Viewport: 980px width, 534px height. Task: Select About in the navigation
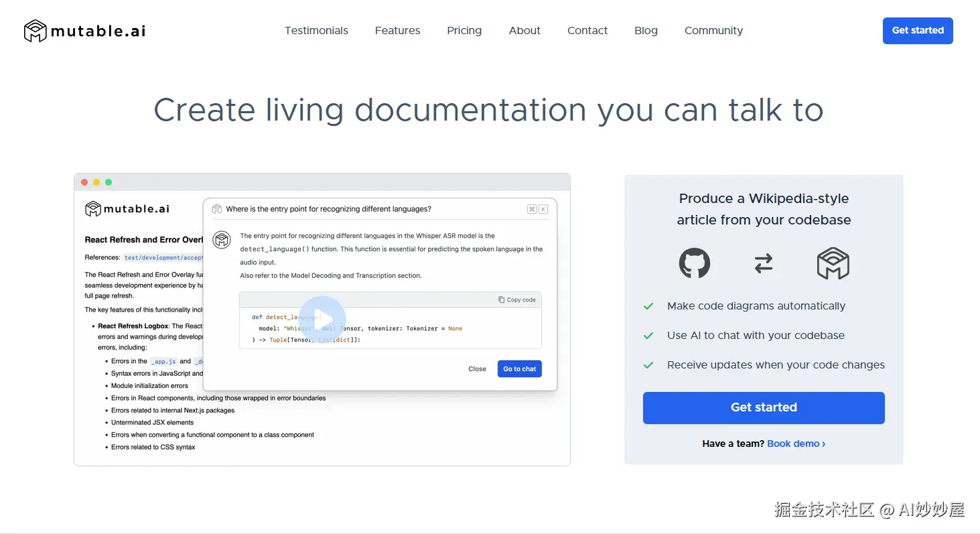[524, 31]
